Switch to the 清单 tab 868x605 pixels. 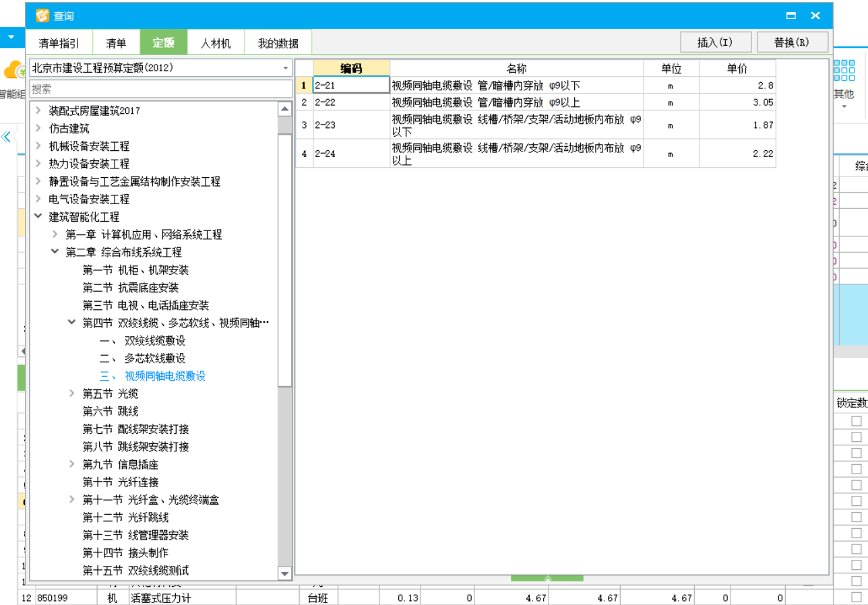point(116,43)
